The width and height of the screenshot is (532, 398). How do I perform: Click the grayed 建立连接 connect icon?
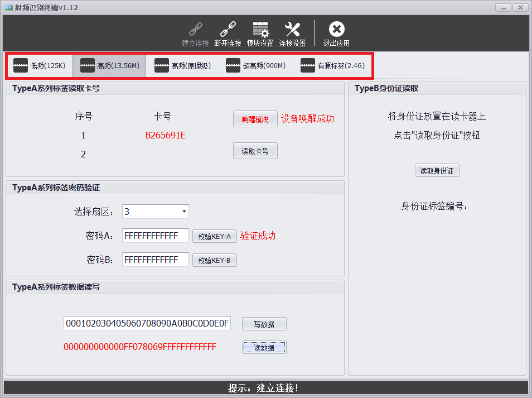tap(195, 32)
